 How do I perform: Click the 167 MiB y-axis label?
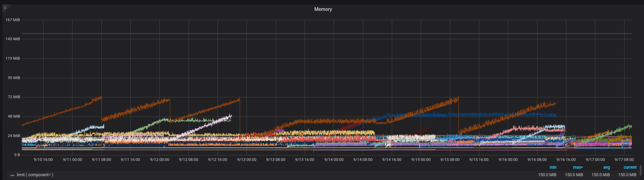pyautogui.click(x=13, y=20)
